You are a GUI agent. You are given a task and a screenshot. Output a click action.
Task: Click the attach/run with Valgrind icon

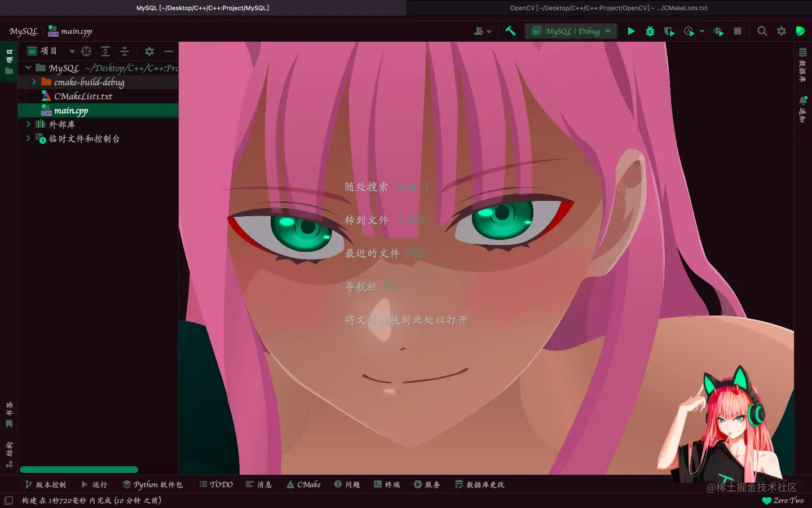pos(718,32)
